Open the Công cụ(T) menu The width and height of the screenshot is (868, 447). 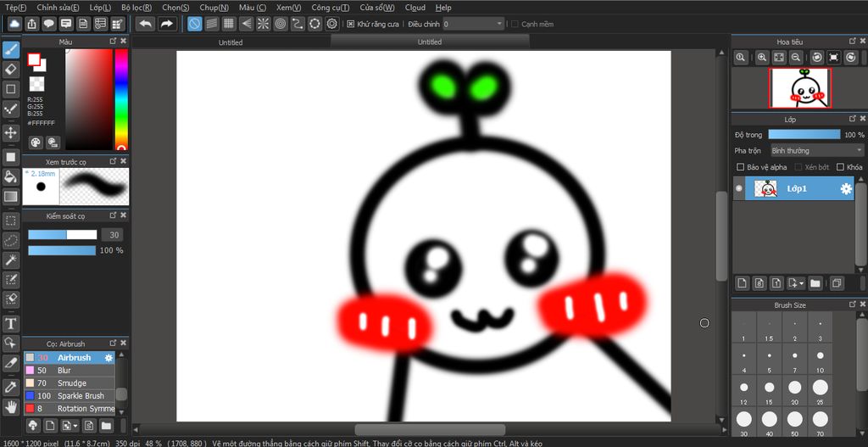[x=330, y=8]
